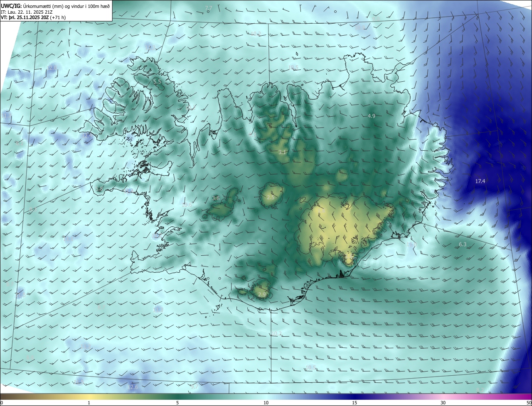Screen dimensions: 532x406
Task: Select the VT þri. 25.11.2025 20Z line
Action: point(33,17)
